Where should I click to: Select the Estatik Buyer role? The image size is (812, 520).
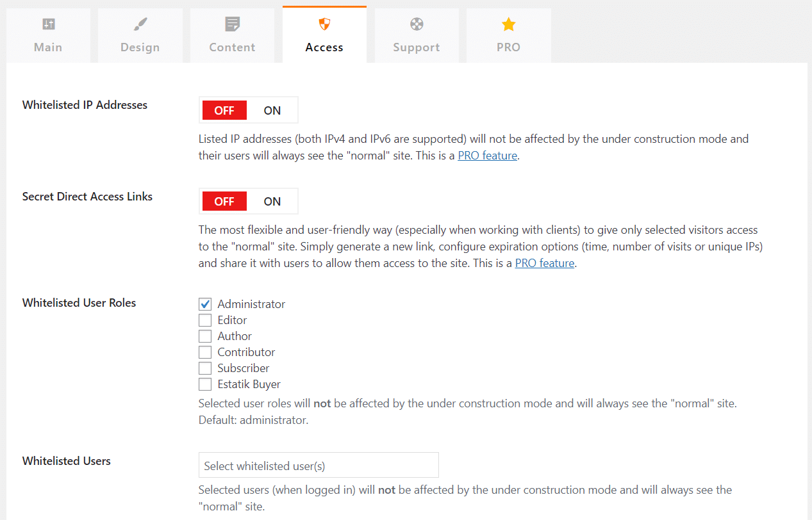click(205, 384)
